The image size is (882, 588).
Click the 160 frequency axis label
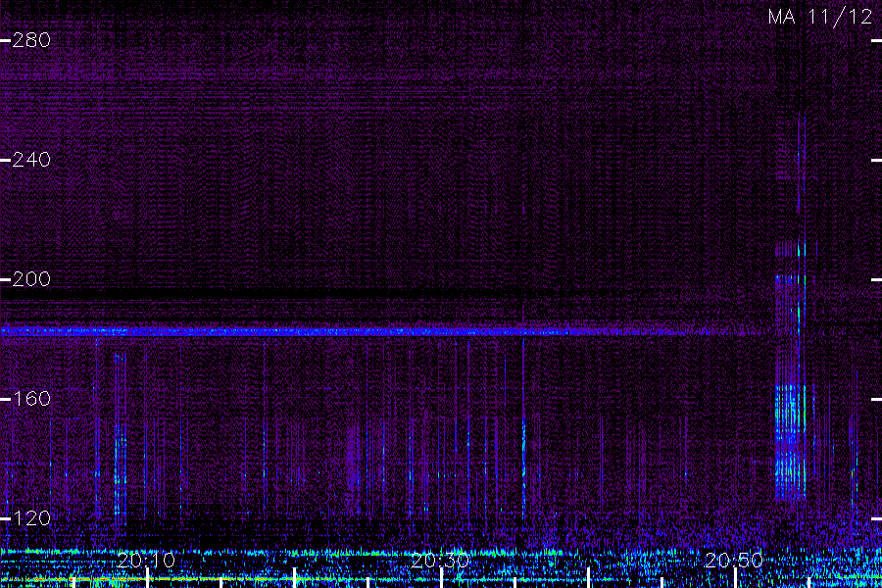pos(31,399)
